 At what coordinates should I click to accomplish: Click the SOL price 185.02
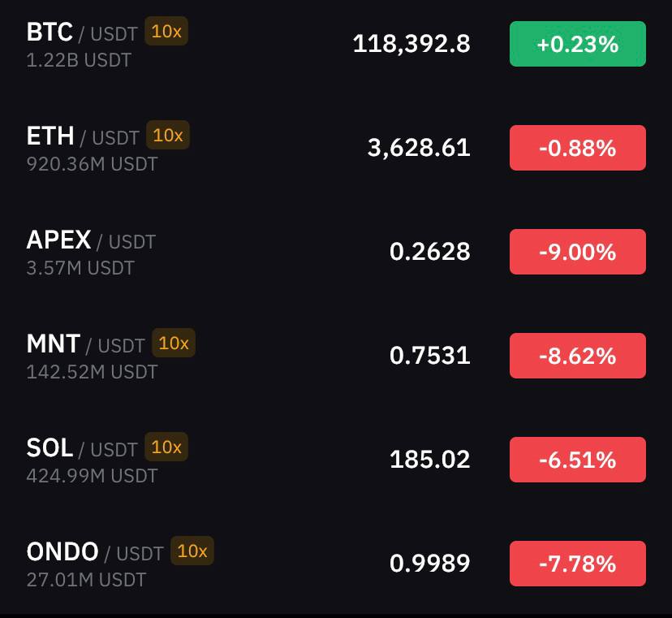point(430,460)
